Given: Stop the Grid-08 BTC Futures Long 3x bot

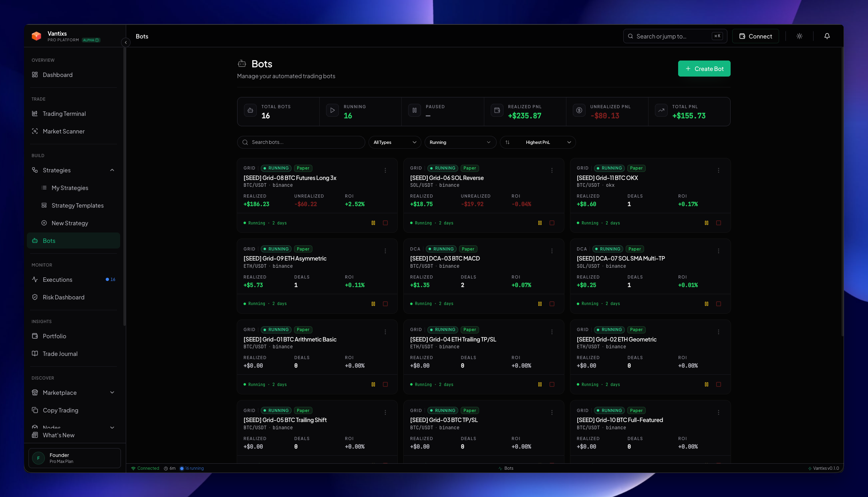Looking at the screenshot, I should pyautogui.click(x=385, y=223).
